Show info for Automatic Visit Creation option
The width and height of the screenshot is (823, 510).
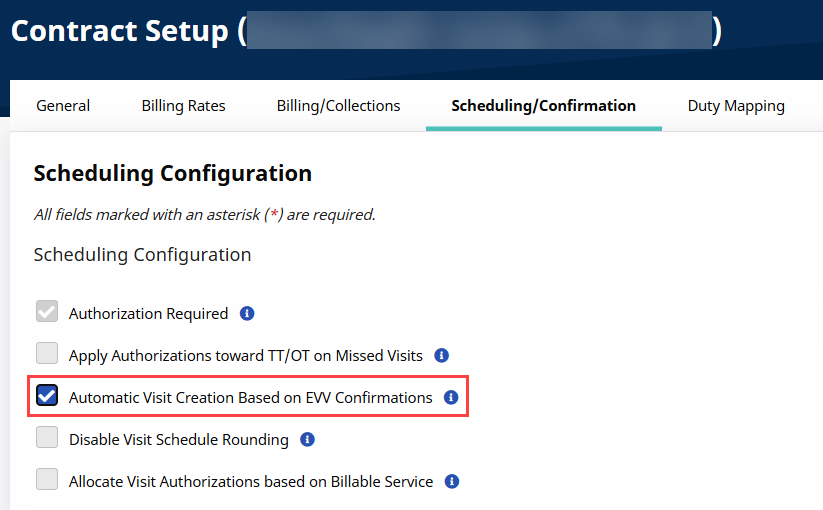pos(451,397)
